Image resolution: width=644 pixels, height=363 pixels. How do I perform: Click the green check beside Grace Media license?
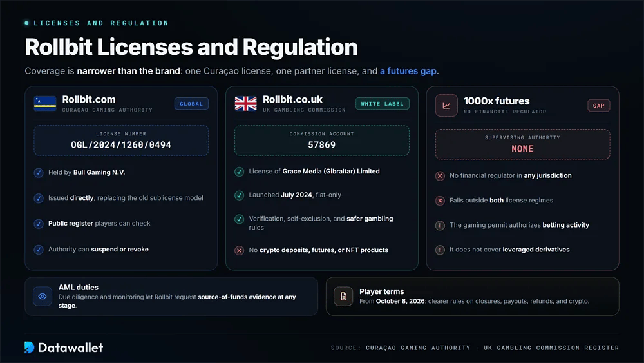(x=239, y=172)
